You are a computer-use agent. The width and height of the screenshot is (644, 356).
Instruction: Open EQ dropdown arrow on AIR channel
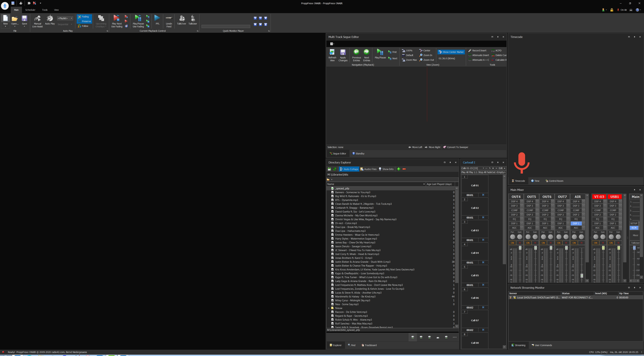coord(583,219)
